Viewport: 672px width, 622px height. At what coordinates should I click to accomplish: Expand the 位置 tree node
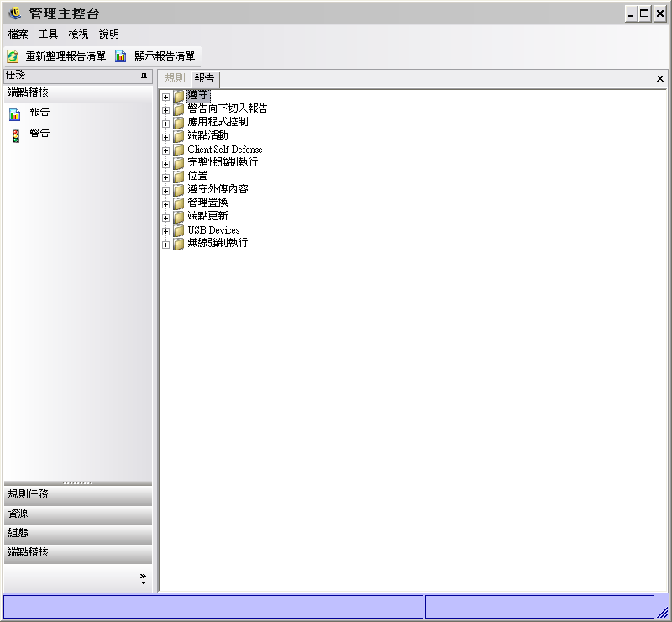165,177
